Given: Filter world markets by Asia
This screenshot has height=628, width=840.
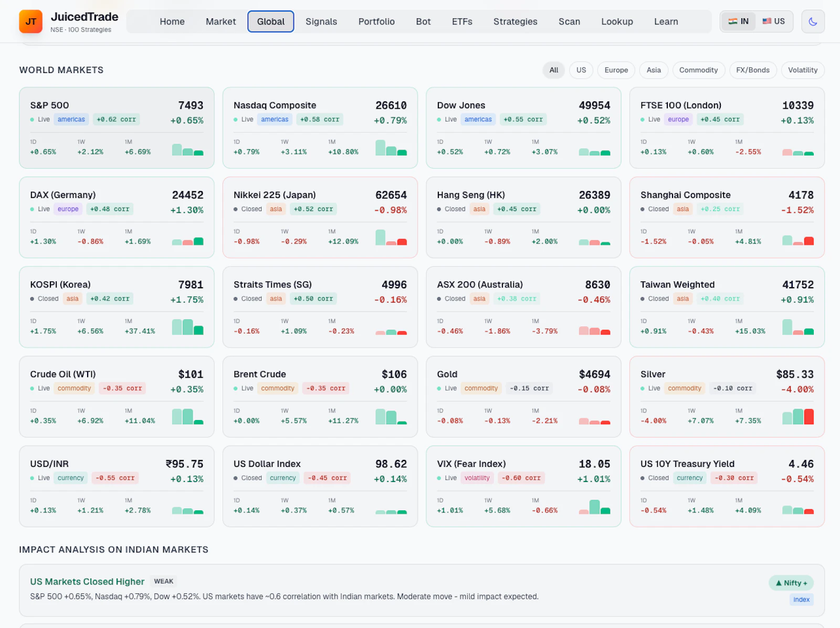Looking at the screenshot, I should tap(654, 70).
